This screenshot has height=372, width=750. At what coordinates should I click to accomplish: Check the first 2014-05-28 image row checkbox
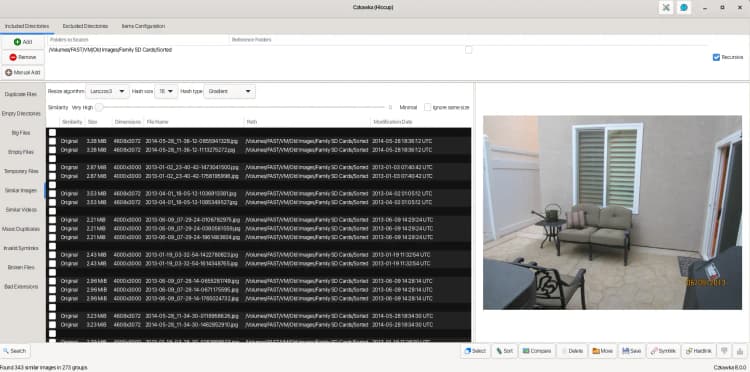[x=52, y=141]
